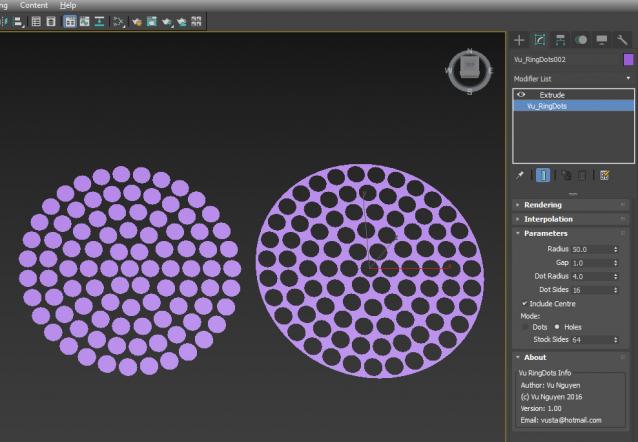
Task: Click Configure Modifier Sets icon
Action: [604, 175]
